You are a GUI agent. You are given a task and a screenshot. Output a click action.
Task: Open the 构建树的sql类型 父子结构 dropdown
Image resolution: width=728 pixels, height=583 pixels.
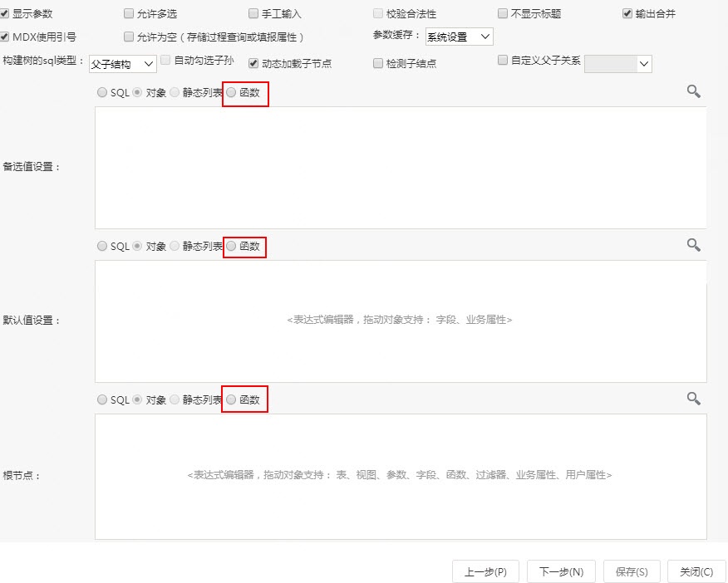[x=122, y=64]
